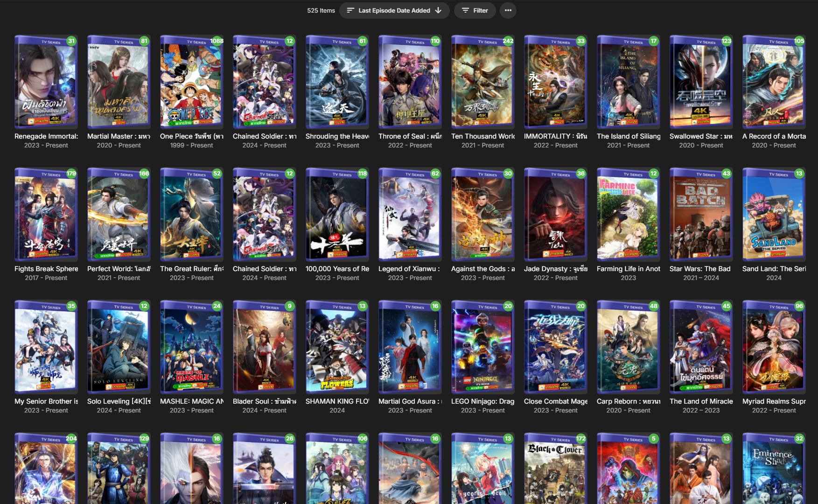Open A Record of a Mortal poster

point(774,82)
